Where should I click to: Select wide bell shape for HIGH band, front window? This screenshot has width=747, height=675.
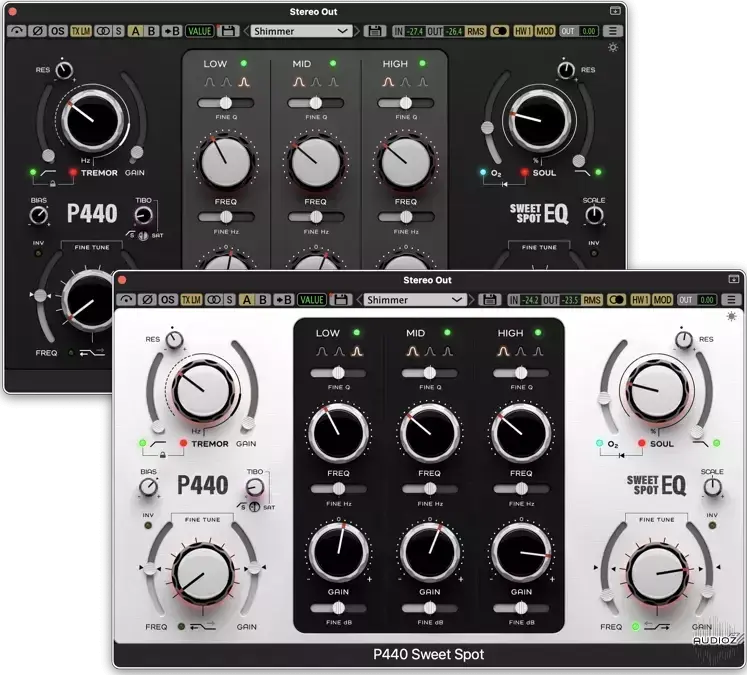503,352
